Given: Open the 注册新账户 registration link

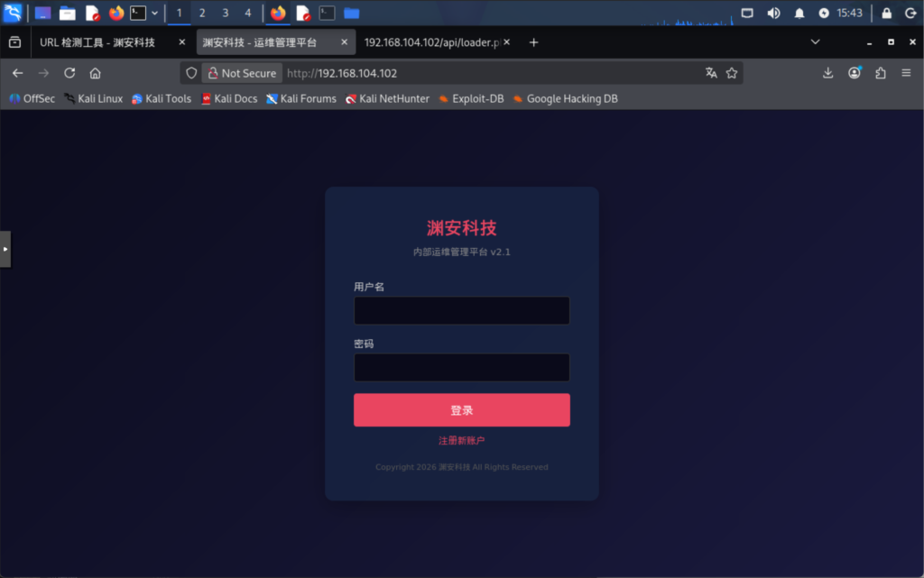Looking at the screenshot, I should pyautogui.click(x=461, y=439).
